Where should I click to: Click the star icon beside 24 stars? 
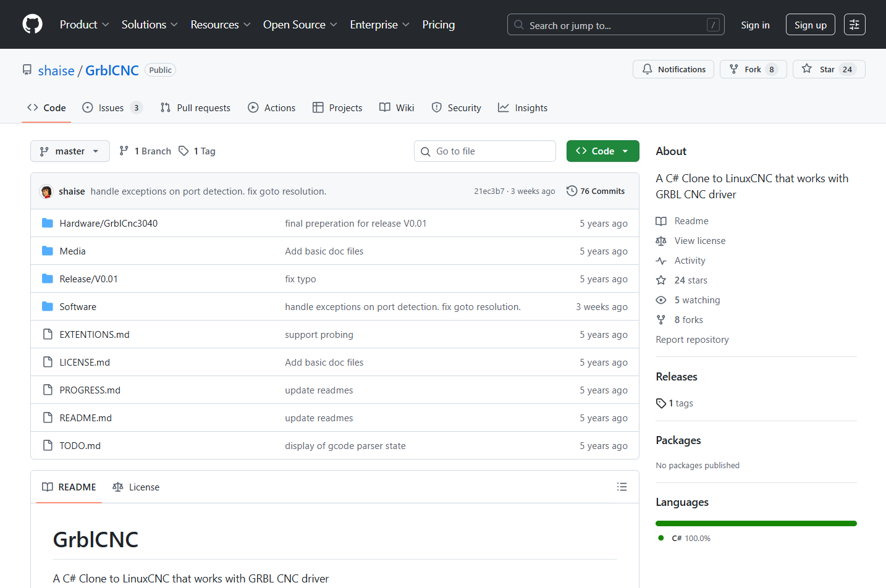pyautogui.click(x=661, y=280)
